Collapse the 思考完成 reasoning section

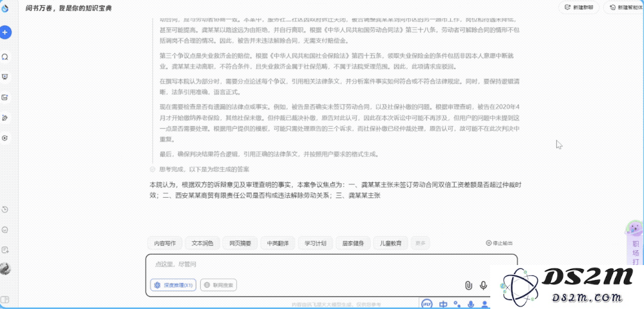click(x=200, y=169)
